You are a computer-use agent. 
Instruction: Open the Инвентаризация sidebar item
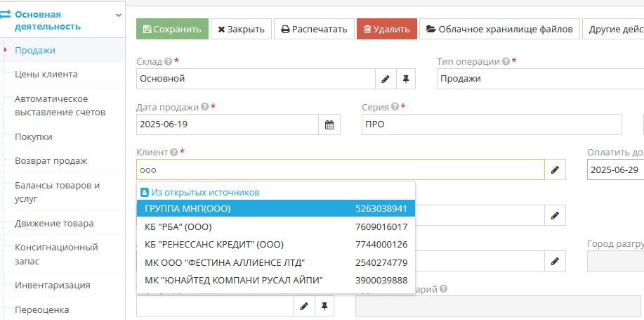[52, 286]
